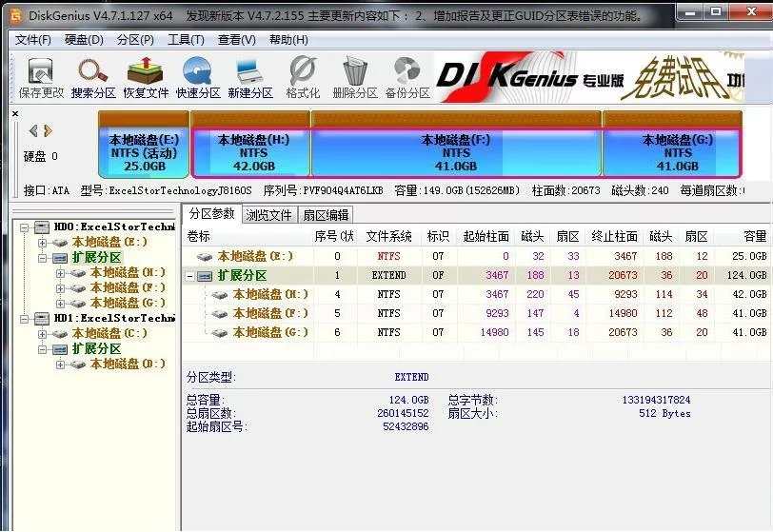Image resolution: width=773 pixels, height=532 pixels.
Task: Click HD0 disk icon in tree
Action: 42,227
